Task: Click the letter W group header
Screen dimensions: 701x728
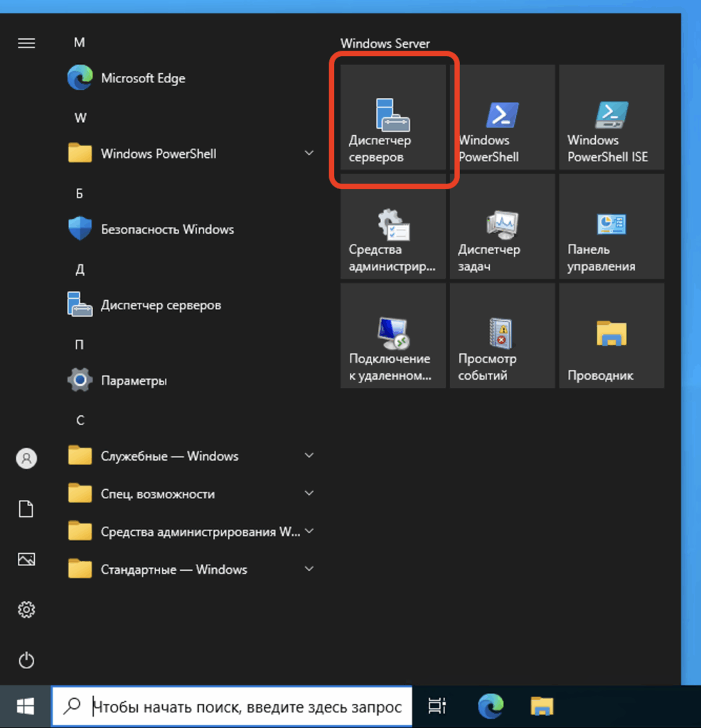Action: (80, 118)
